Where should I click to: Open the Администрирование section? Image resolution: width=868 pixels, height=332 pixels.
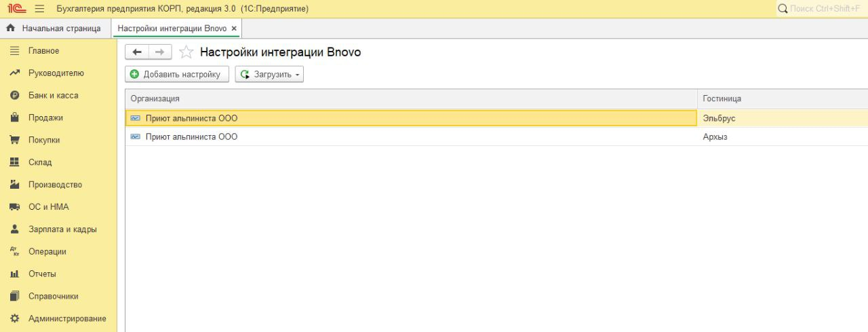click(67, 318)
